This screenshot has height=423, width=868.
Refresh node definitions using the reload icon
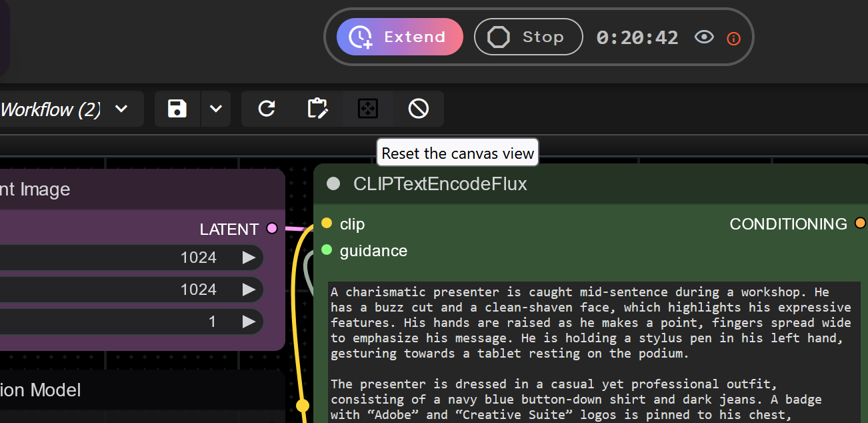click(266, 109)
